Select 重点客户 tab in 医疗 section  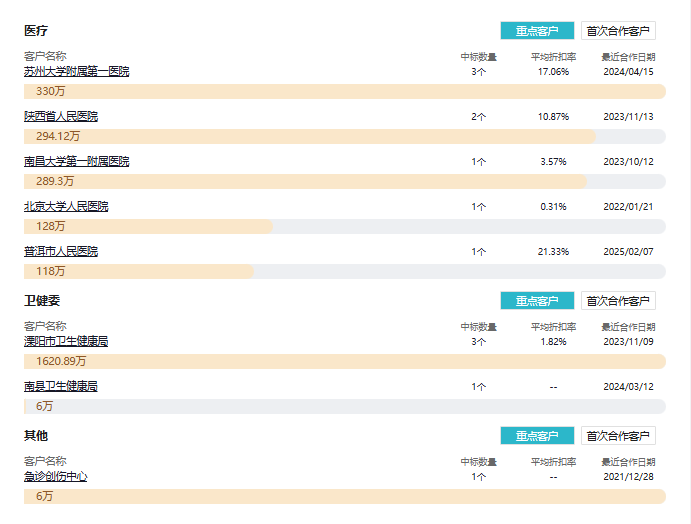pyautogui.click(x=537, y=31)
